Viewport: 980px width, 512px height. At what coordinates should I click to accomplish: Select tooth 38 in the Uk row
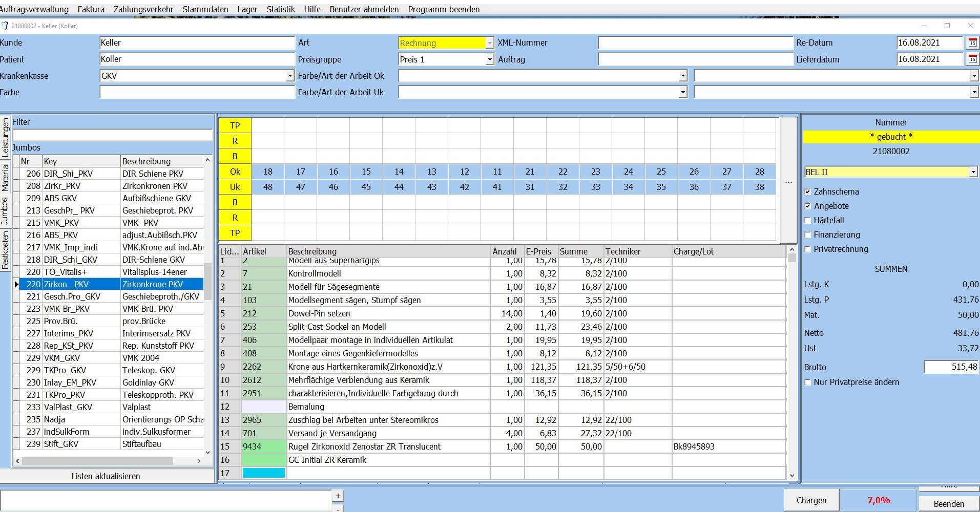coord(759,187)
